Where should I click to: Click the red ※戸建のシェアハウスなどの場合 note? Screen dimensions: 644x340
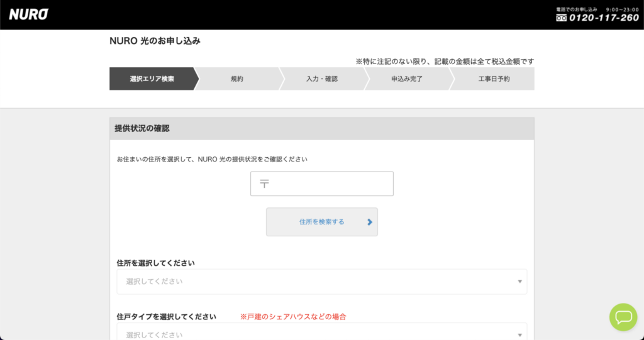tap(293, 317)
